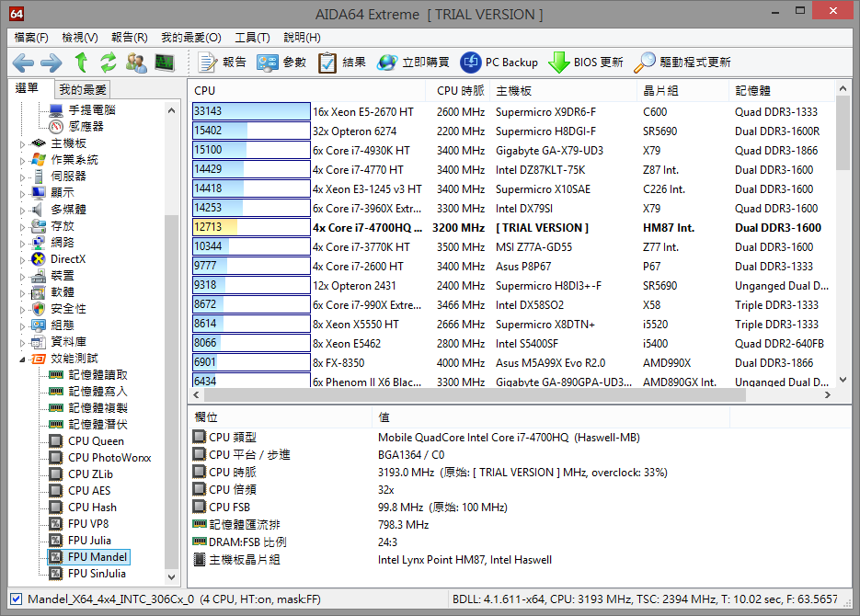
Task: Sort by the CPU 時脈 column header
Action: point(460,91)
